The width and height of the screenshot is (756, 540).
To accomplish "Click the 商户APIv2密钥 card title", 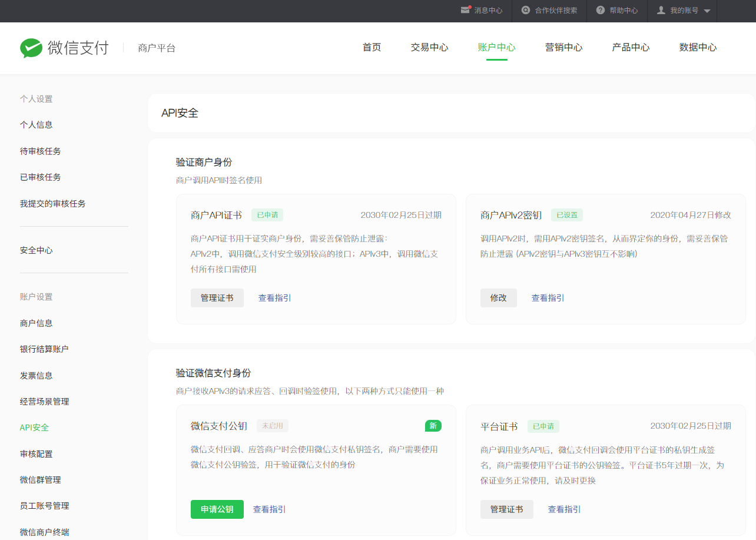I will tap(511, 215).
